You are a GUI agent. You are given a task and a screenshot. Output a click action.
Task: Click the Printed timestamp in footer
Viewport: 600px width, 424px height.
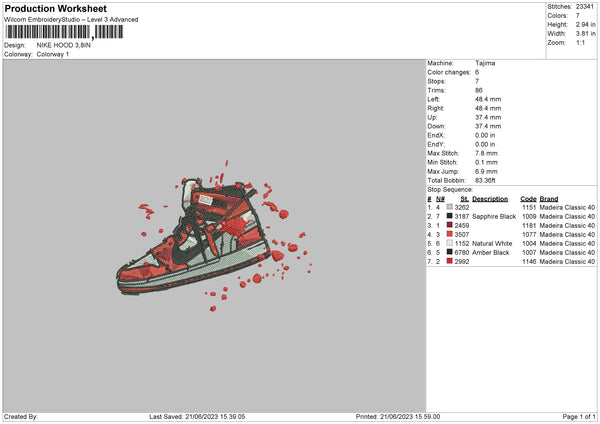398,416
